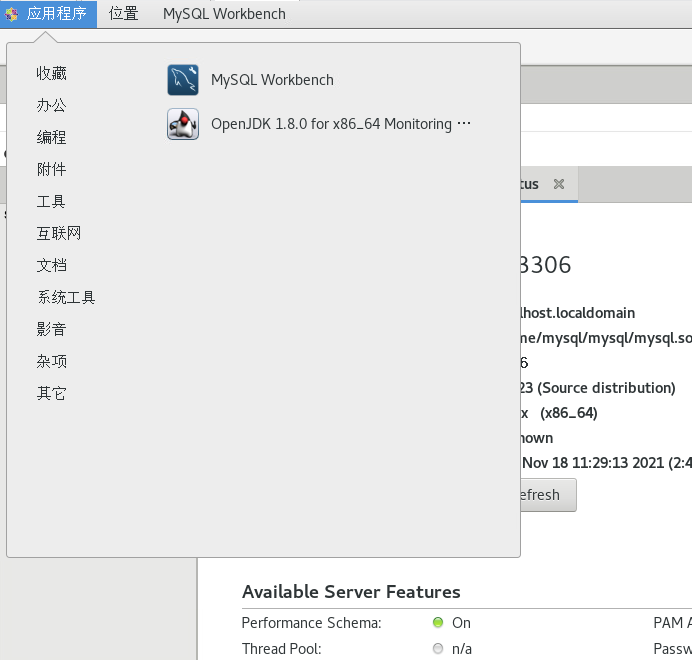The height and width of the screenshot is (660, 692).
Task: Click the OpenJDK Duke mascot icon
Action: click(x=183, y=124)
